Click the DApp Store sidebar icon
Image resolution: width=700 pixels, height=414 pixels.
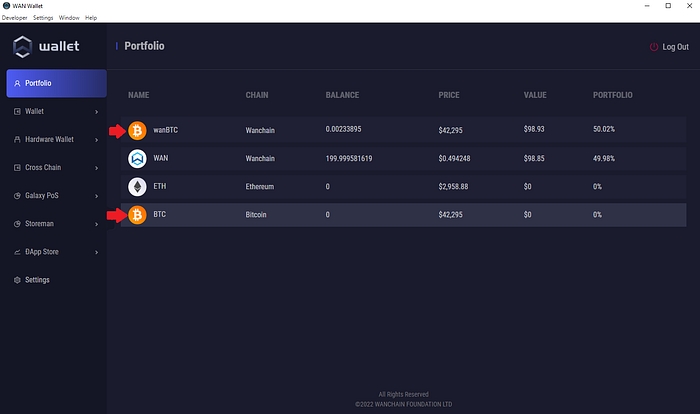coord(17,252)
